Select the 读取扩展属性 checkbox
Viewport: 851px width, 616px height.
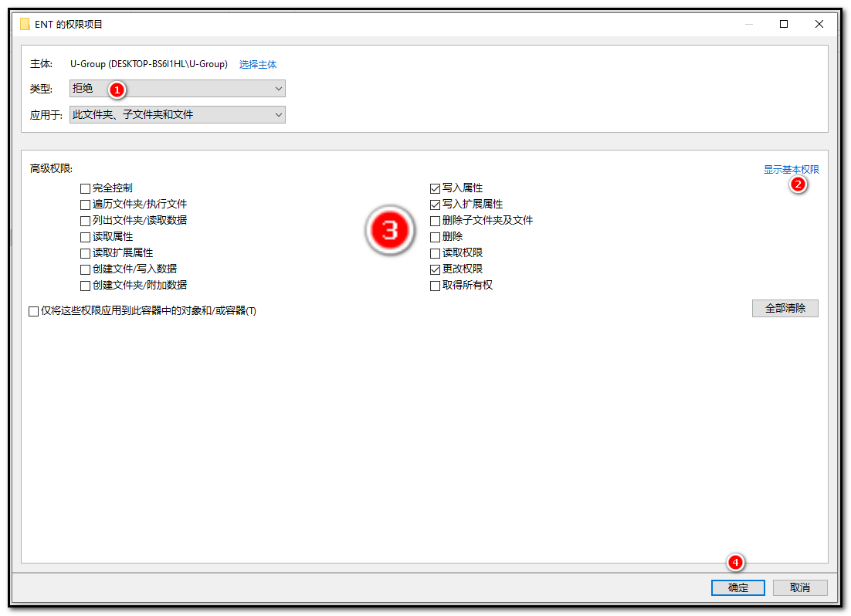pos(86,253)
